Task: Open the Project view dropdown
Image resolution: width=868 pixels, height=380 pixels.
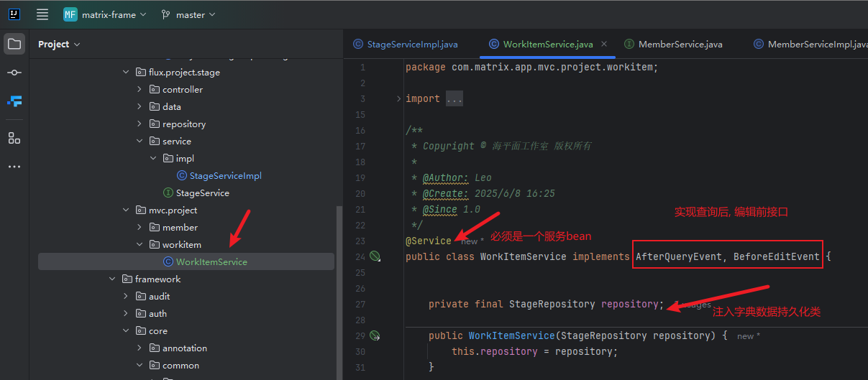Action: [x=59, y=44]
